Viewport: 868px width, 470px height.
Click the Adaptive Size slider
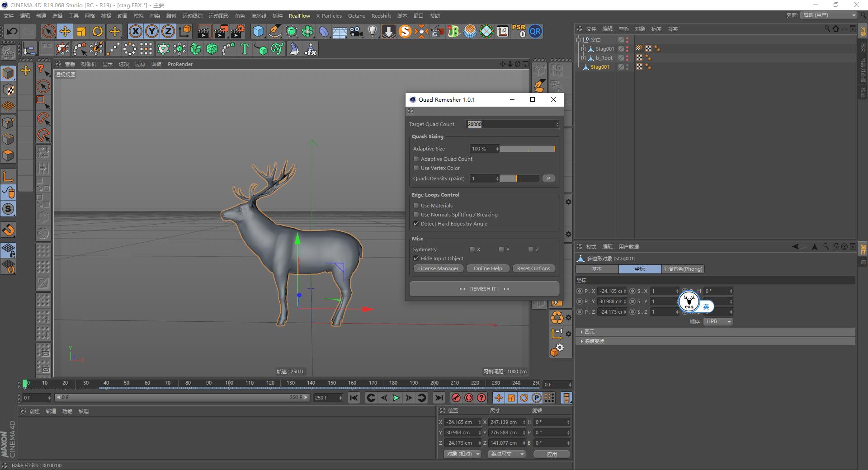[x=528, y=148]
